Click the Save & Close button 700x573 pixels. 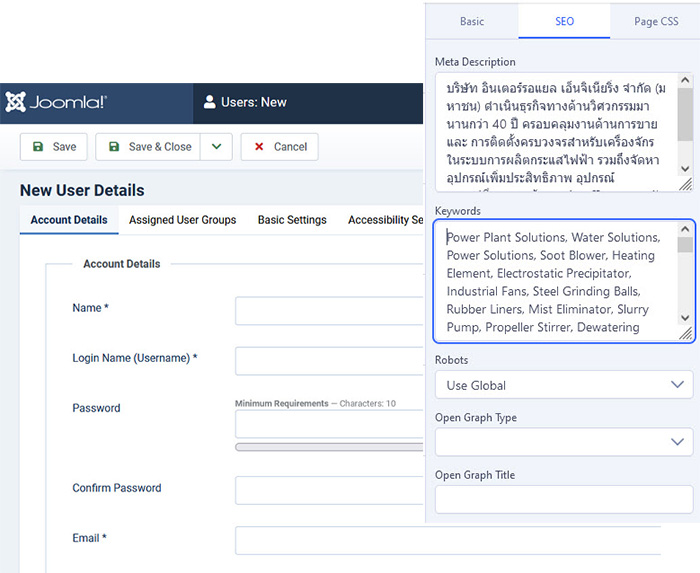click(x=148, y=147)
